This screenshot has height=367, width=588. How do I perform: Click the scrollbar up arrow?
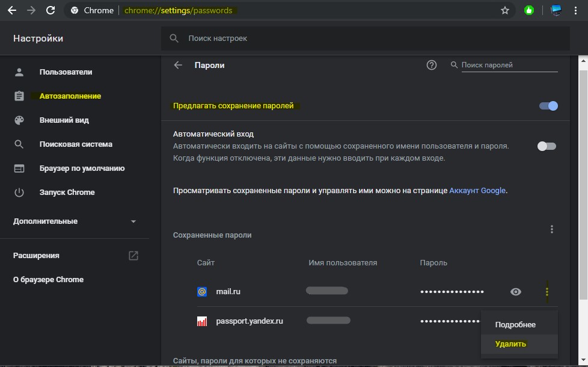click(584, 60)
